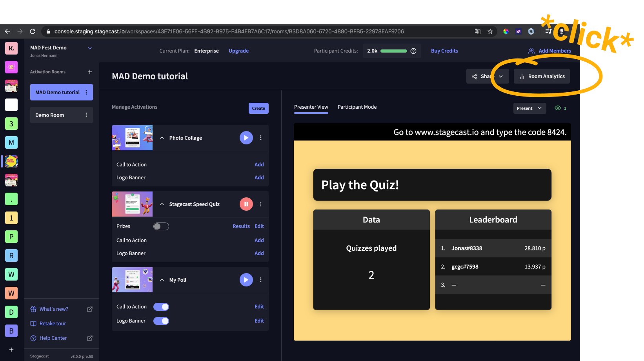Select the MAD Fest workspace icon
644x361 pixels.
(11, 161)
